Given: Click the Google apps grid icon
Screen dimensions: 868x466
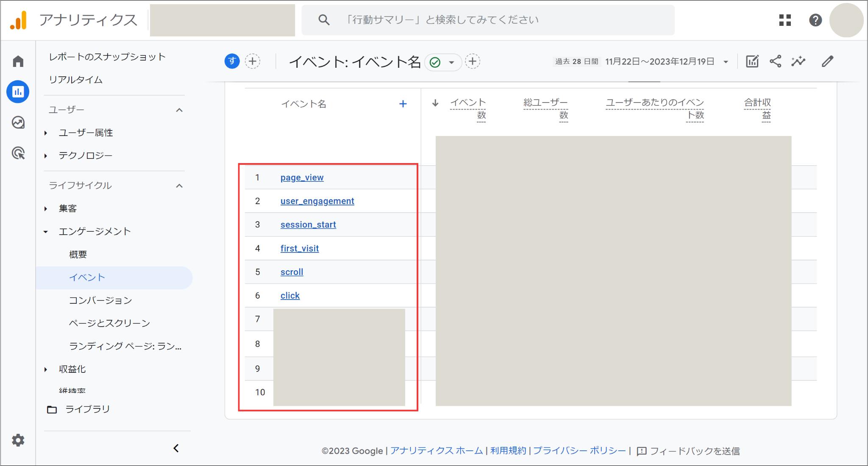Looking at the screenshot, I should (x=785, y=20).
